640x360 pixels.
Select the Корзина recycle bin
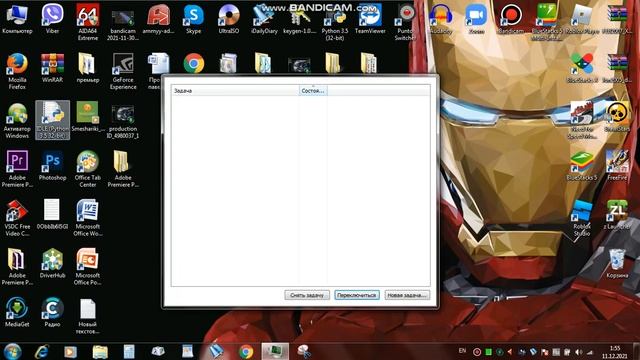click(617, 263)
